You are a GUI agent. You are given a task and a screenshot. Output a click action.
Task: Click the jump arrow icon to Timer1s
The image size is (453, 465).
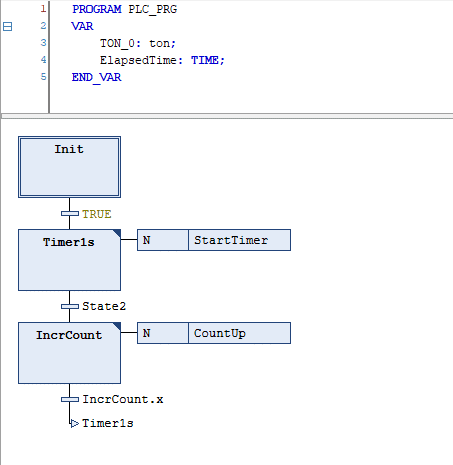(74, 424)
